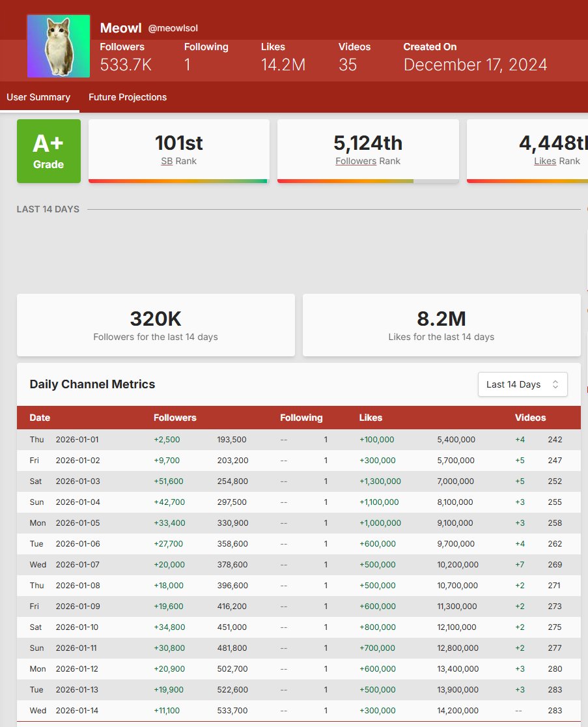This screenshot has width=588, height=727.
Task: Click the +42,700 followers gain value
Action: pyautogui.click(x=169, y=502)
